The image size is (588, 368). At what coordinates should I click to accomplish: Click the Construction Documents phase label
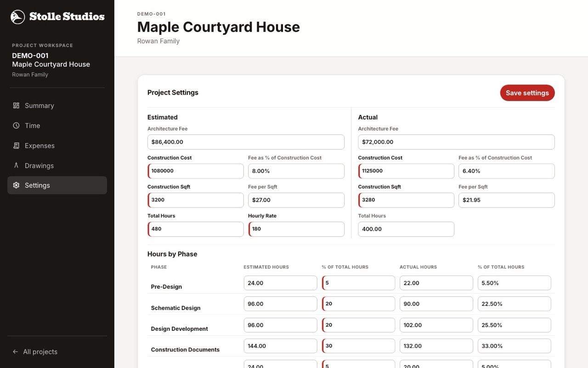pos(185,350)
